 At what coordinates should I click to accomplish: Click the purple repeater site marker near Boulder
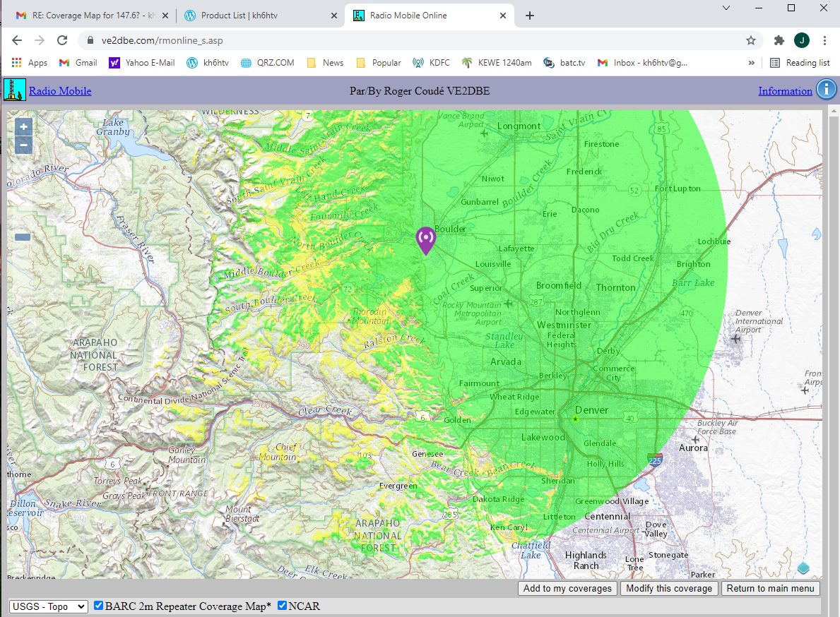(x=426, y=240)
